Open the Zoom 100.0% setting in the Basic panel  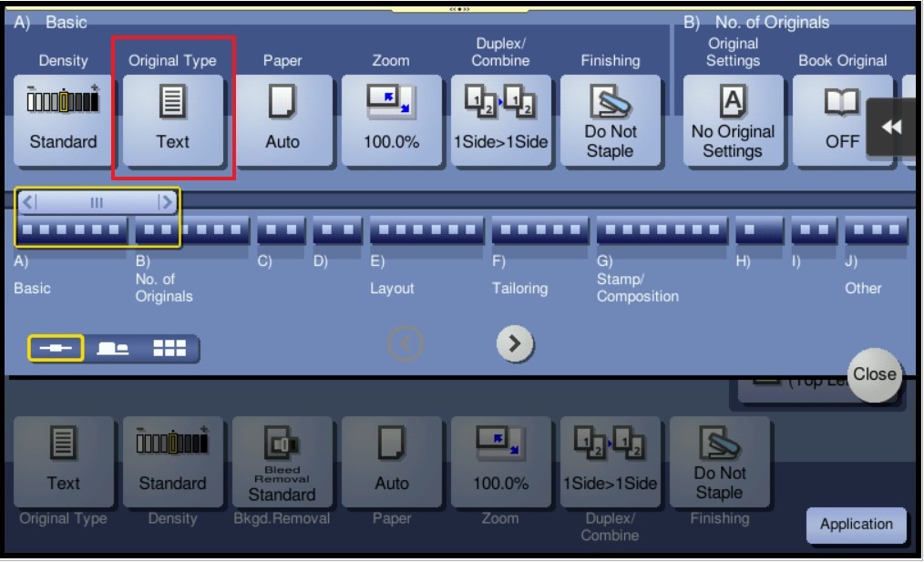point(391,120)
